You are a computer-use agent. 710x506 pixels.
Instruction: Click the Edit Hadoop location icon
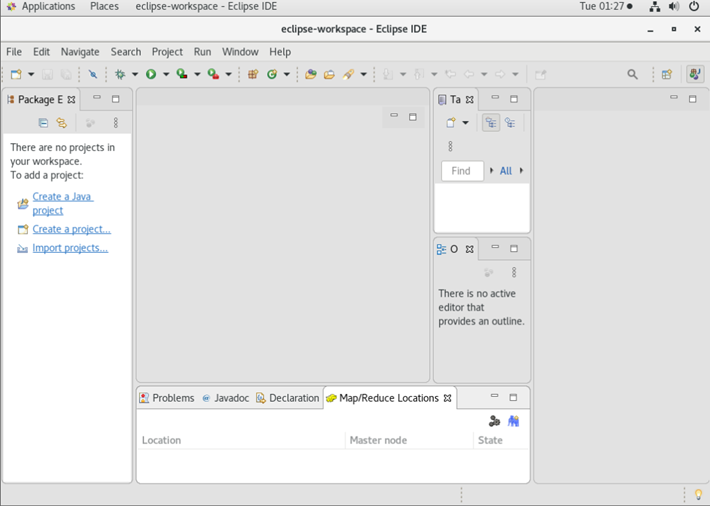coord(494,421)
